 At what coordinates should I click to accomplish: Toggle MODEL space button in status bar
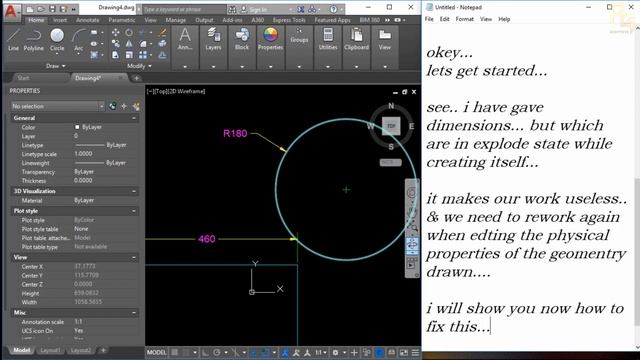[x=156, y=352]
